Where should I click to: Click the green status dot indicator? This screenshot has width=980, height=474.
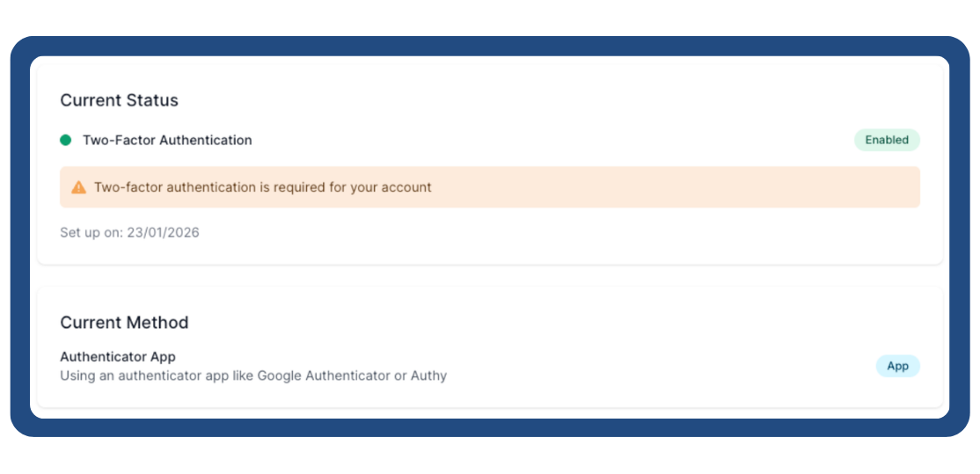(x=65, y=140)
